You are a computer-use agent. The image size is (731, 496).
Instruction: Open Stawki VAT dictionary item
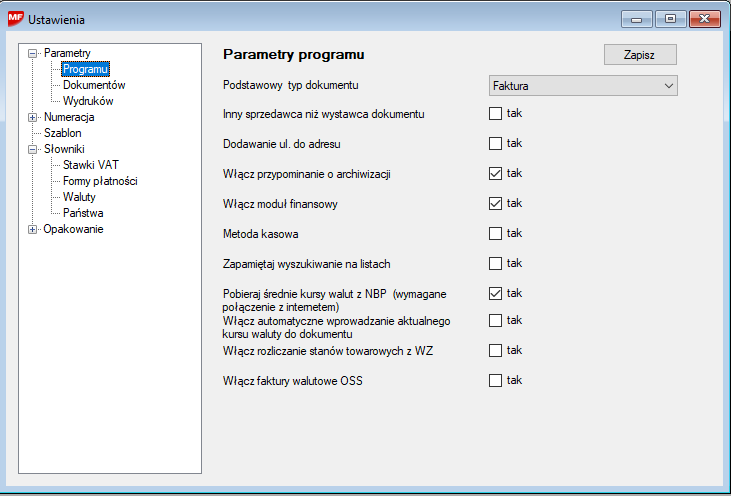pyautogui.click(x=91, y=165)
